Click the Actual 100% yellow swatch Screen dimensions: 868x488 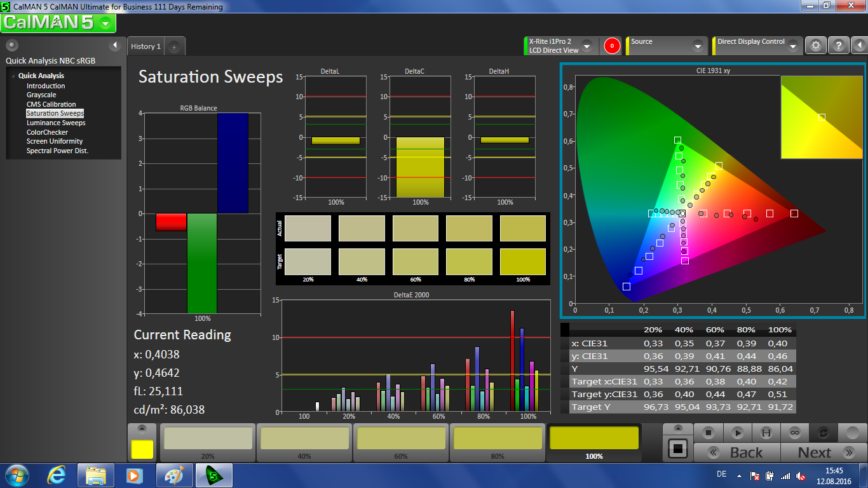[523, 228]
